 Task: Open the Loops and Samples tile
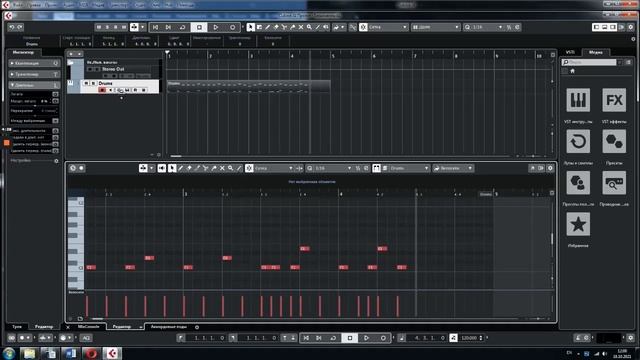point(578,142)
